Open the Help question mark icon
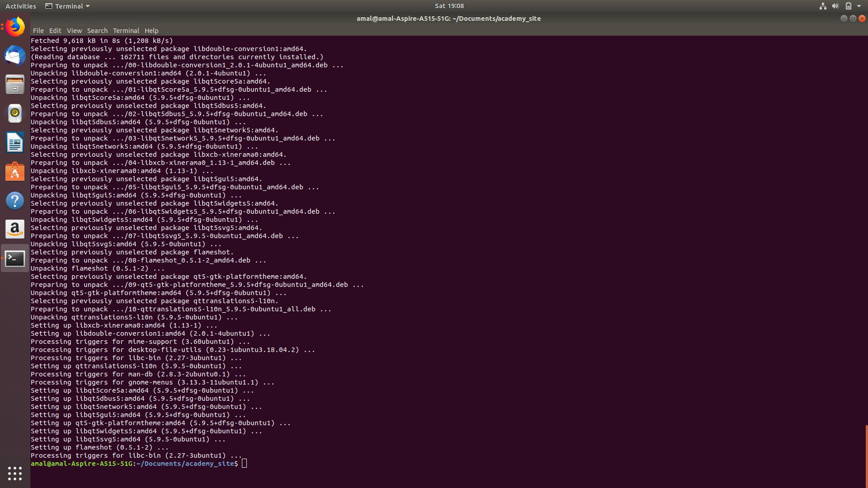Screen dimensions: 868x488 coord(15,201)
